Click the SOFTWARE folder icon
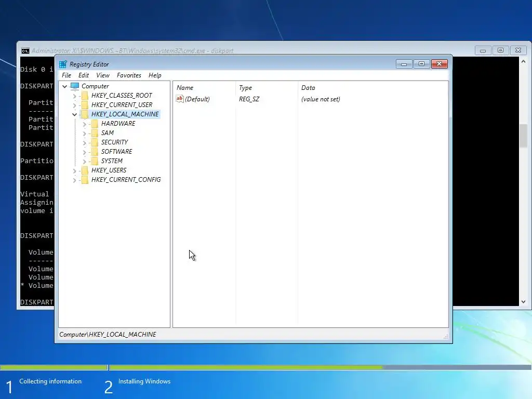This screenshot has height=399, width=532. (x=95, y=152)
